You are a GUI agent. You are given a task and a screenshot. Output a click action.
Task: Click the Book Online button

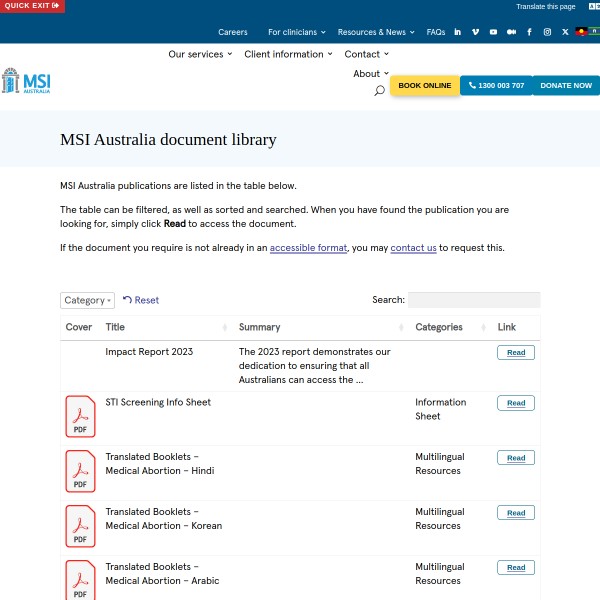[x=425, y=86]
